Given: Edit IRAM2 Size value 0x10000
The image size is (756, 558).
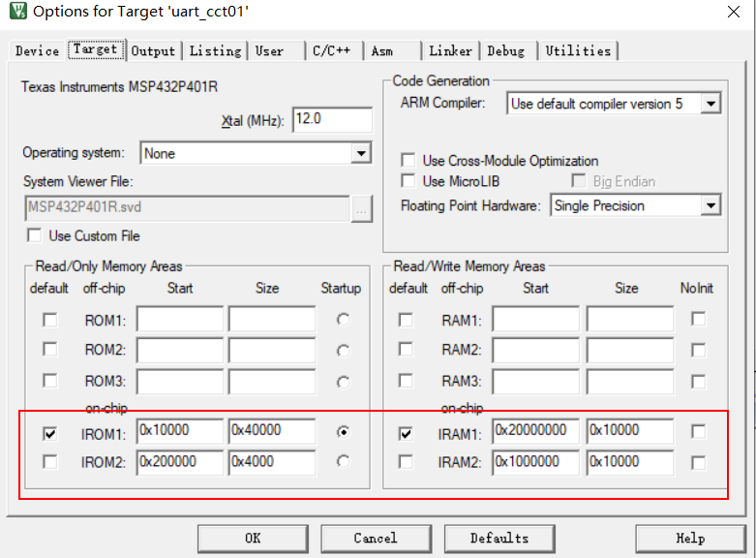Looking at the screenshot, I should (630, 462).
